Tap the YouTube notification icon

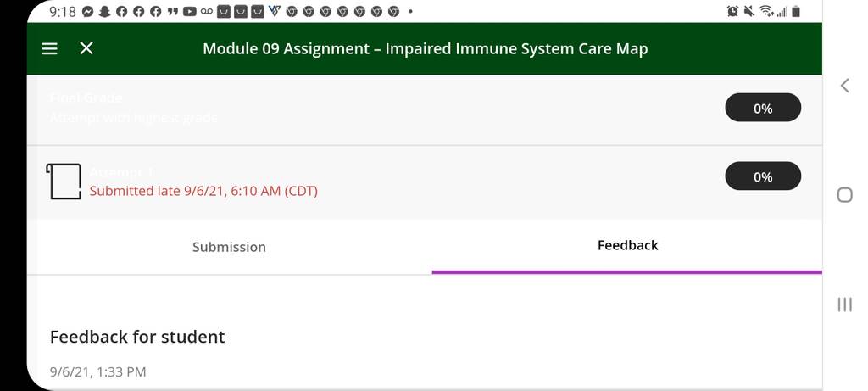[190, 11]
